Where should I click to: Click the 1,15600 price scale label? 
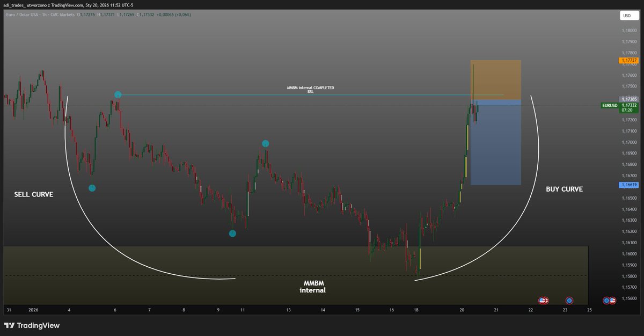(628, 298)
